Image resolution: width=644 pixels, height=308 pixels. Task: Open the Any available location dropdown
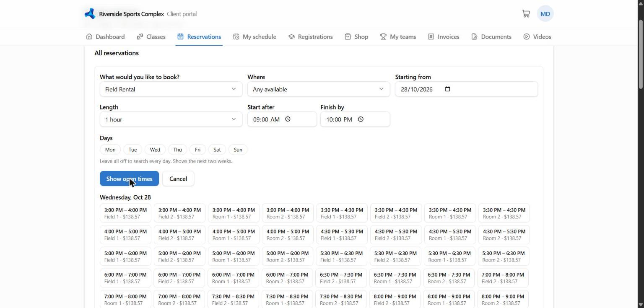(x=319, y=89)
